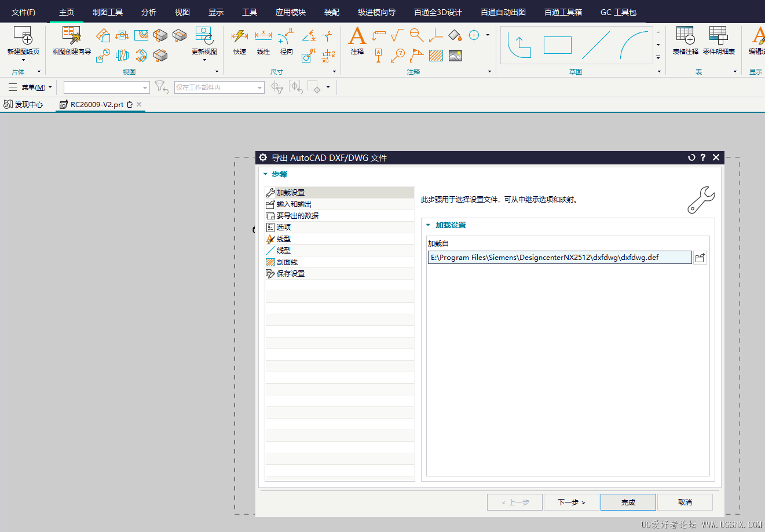Select the Arc sketch tool

(x=634, y=45)
